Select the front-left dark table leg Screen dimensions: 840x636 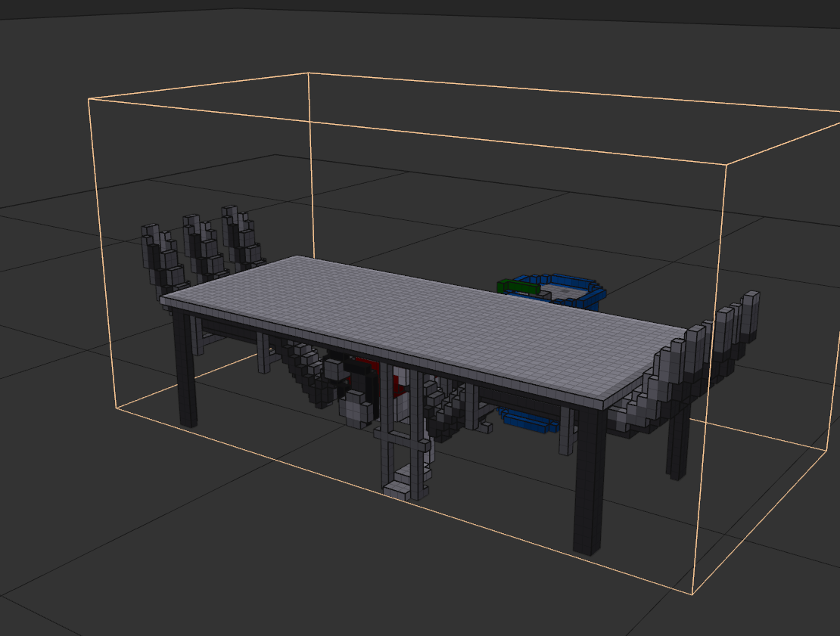pyautogui.click(x=185, y=371)
